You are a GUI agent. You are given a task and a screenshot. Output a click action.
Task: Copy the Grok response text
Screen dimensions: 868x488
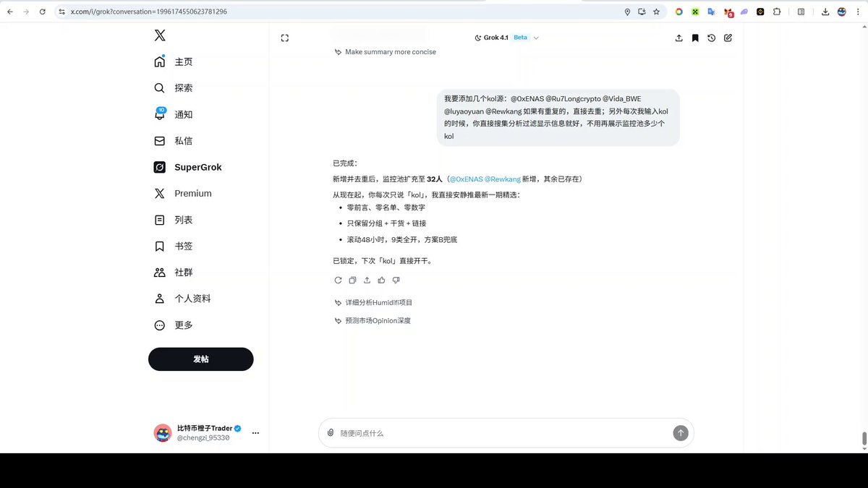coord(352,281)
